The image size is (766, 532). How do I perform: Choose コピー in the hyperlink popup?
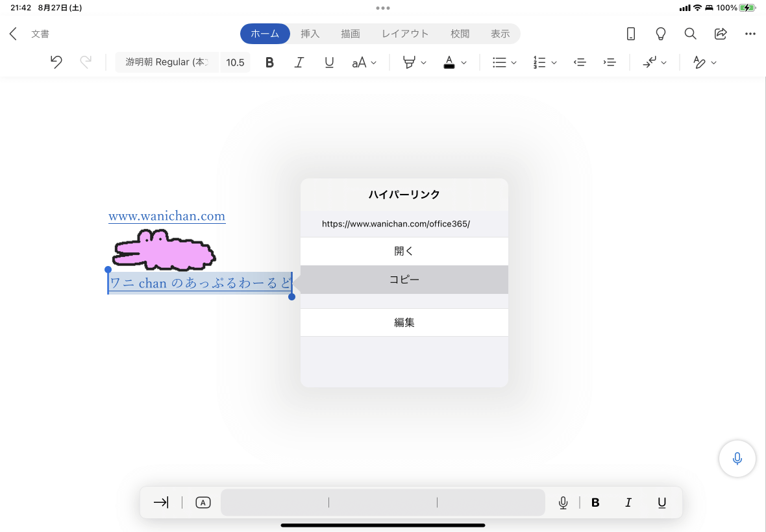[x=404, y=280]
